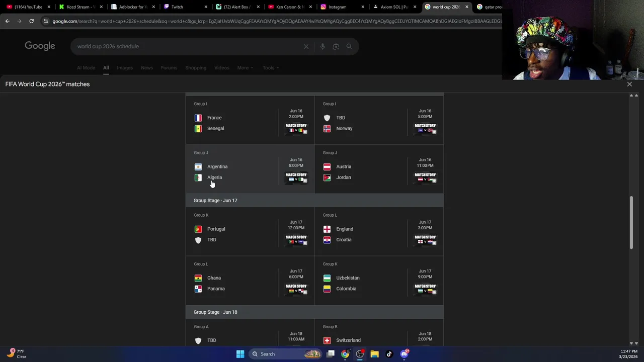Click the France flag icon

[198, 118]
